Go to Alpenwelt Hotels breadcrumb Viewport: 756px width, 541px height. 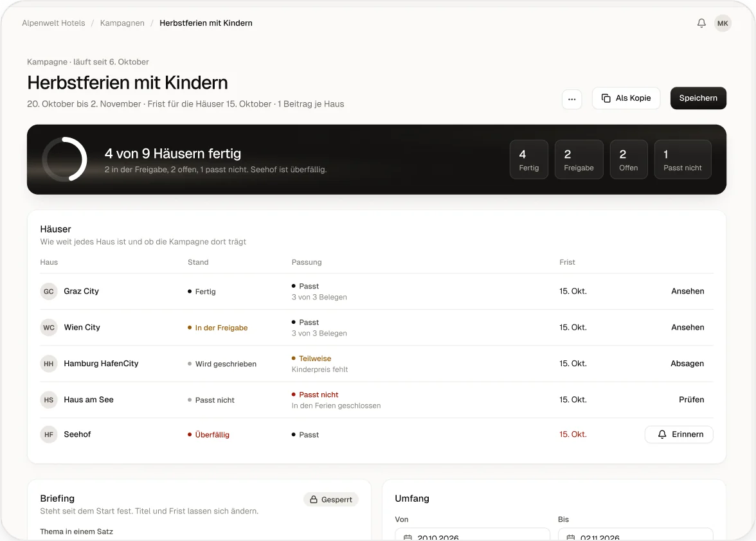point(53,23)
